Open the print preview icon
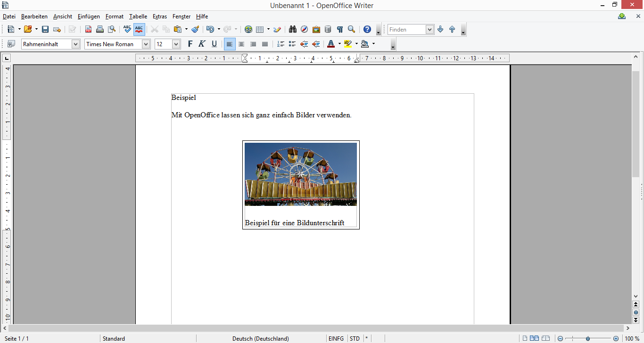This screenshot has width=644, height=343. pos(112,29)
